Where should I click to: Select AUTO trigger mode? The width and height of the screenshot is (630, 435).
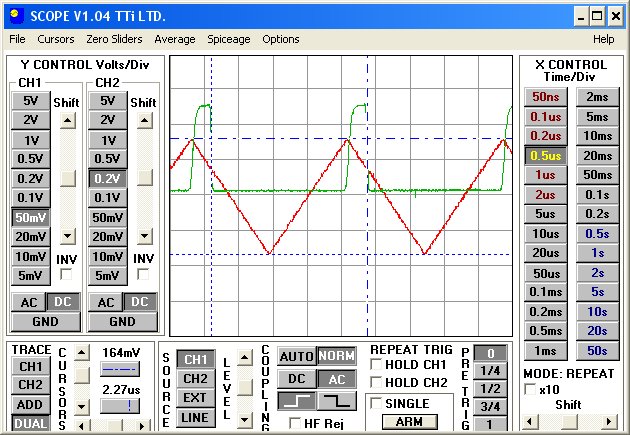click(x=297, y=356)
